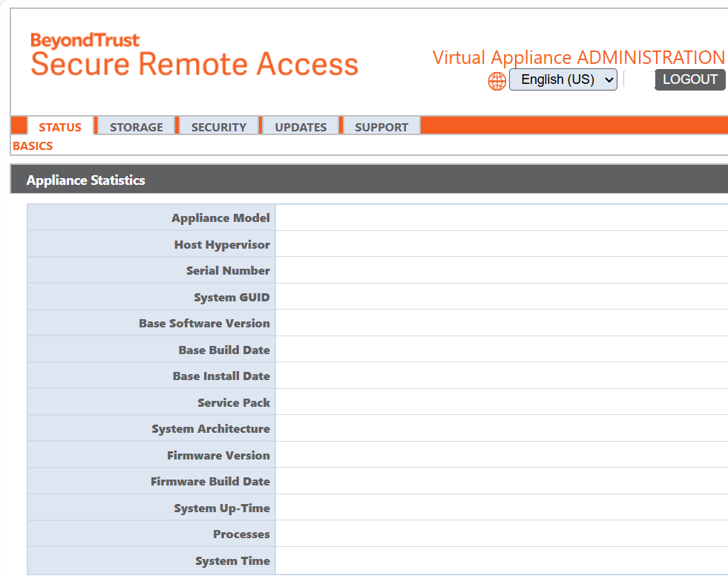Click the Appliance Model row label
The image size is (728, 579).
coord(220,217)
